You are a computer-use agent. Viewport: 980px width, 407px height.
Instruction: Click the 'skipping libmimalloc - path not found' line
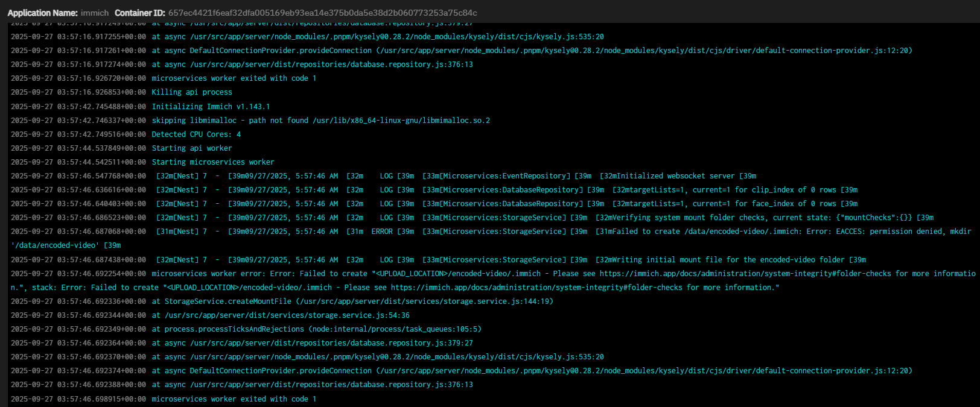click(320, 120)
